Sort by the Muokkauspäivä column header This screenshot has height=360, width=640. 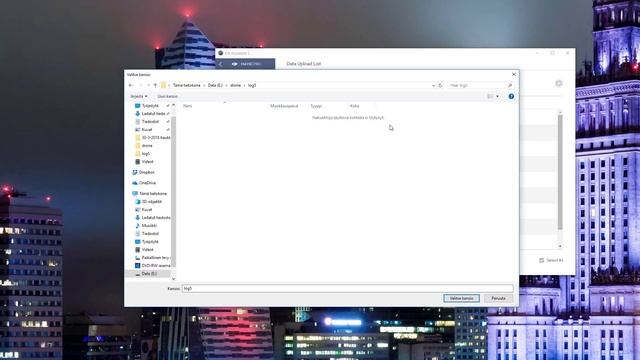tap(284, 106)
